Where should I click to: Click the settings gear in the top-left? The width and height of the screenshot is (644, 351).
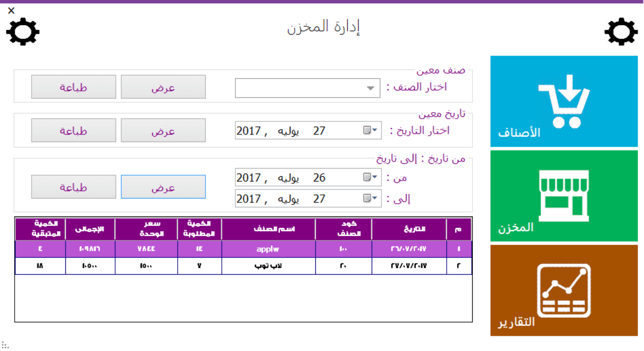tap(23, 32)
